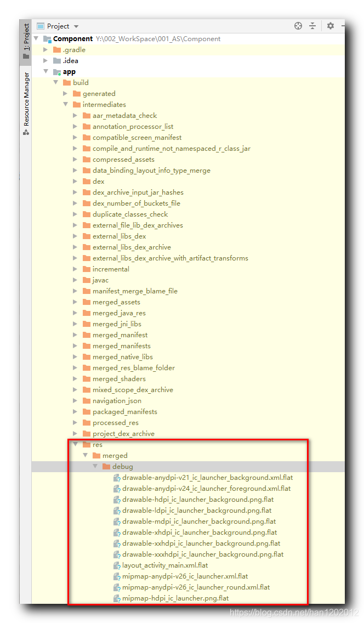Click the javac folder icon
The width and height of the screenshot is (364, 623).
(87, 280)
